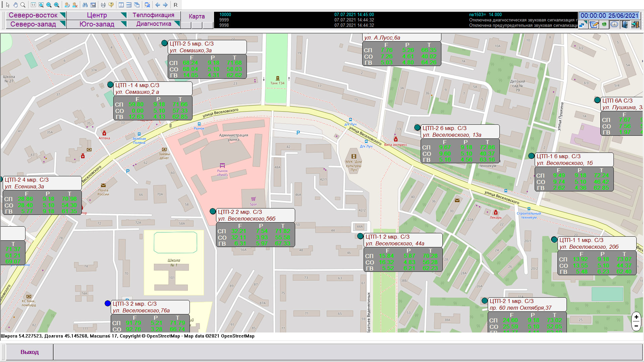Zoom the map in with plus
The width and height of the screenshot is (644, 362).
tap(636, 317)
